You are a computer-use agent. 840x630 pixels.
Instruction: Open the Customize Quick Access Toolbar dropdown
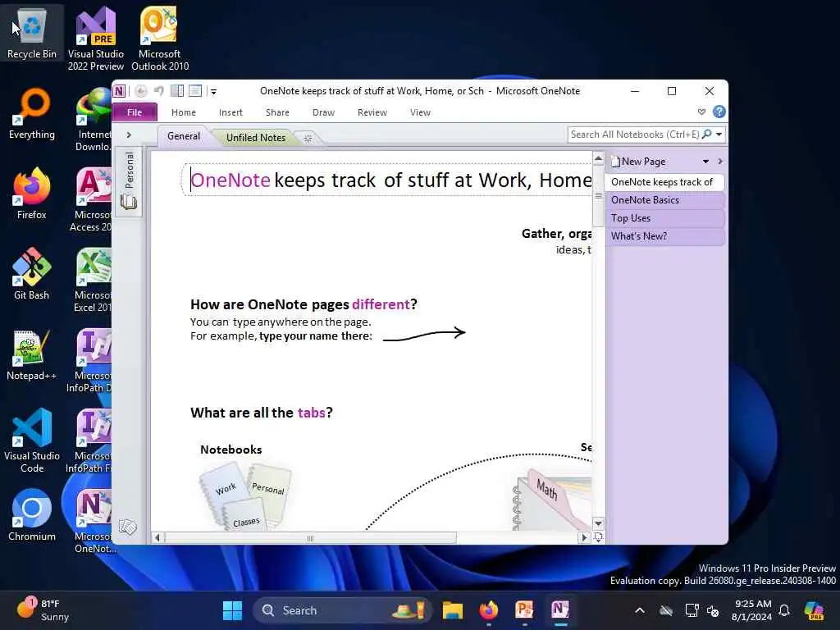tap(214, 92)
